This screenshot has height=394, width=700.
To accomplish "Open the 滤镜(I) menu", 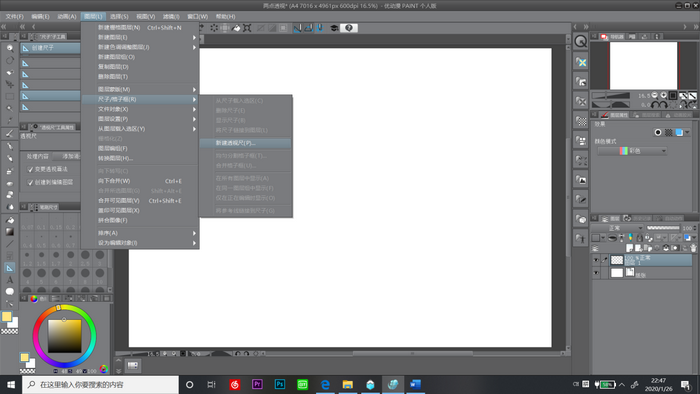I will click(x=171, y=17).
